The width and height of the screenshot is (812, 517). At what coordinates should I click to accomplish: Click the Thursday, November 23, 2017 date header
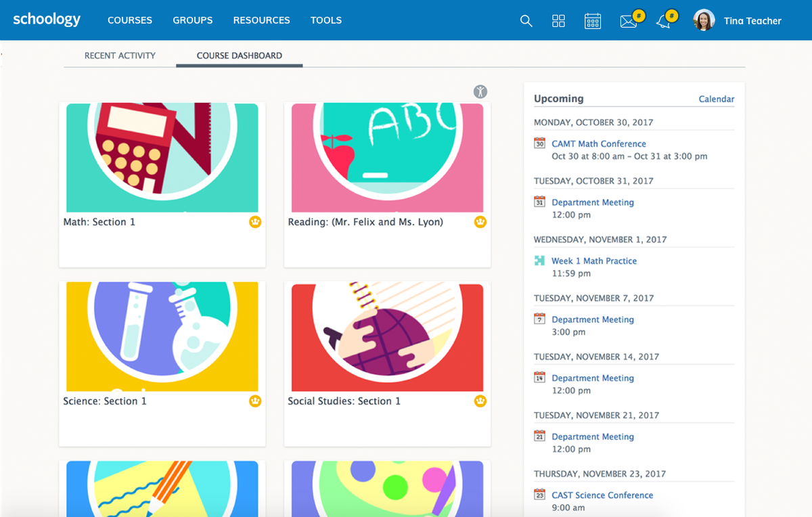[600, 474]
